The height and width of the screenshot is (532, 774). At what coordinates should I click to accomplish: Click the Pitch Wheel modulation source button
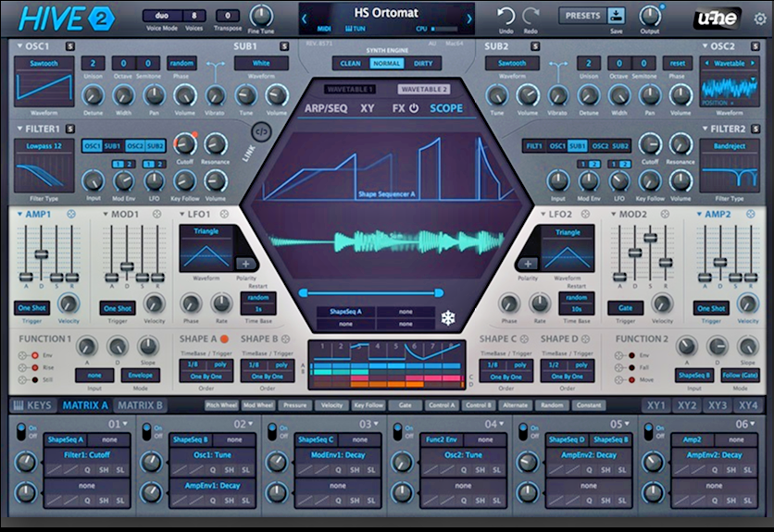[222, 405]
